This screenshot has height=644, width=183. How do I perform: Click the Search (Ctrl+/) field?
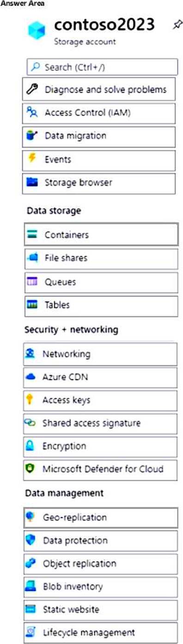(102, 67)
